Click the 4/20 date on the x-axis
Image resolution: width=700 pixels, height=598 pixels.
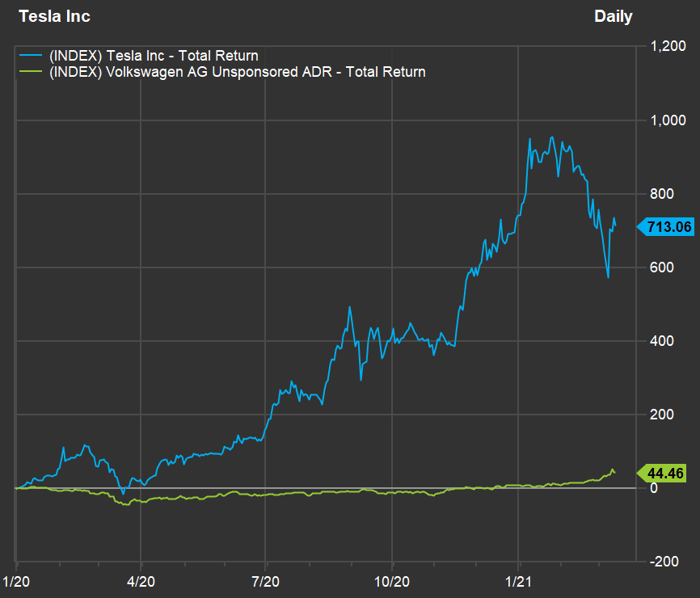(x=141, y=580)
